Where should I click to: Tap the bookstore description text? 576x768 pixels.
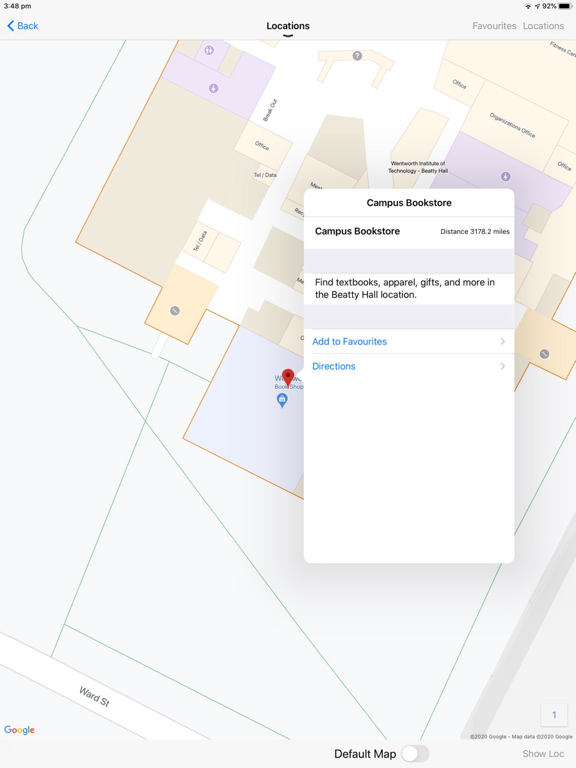tap(405, 288)
